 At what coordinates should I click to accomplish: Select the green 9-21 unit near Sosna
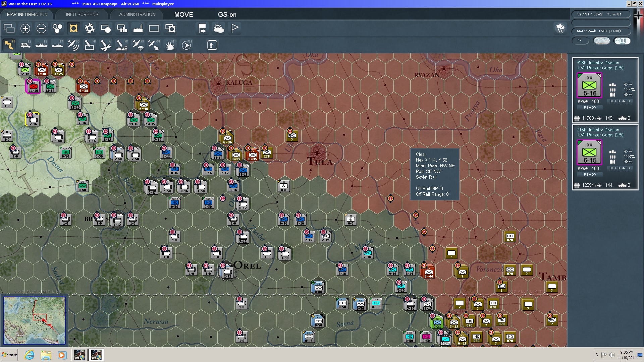point(437,322)
